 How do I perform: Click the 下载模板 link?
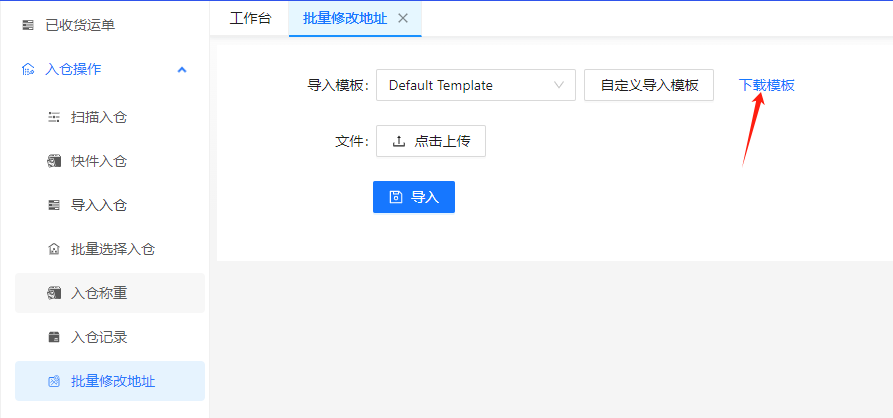767,86
